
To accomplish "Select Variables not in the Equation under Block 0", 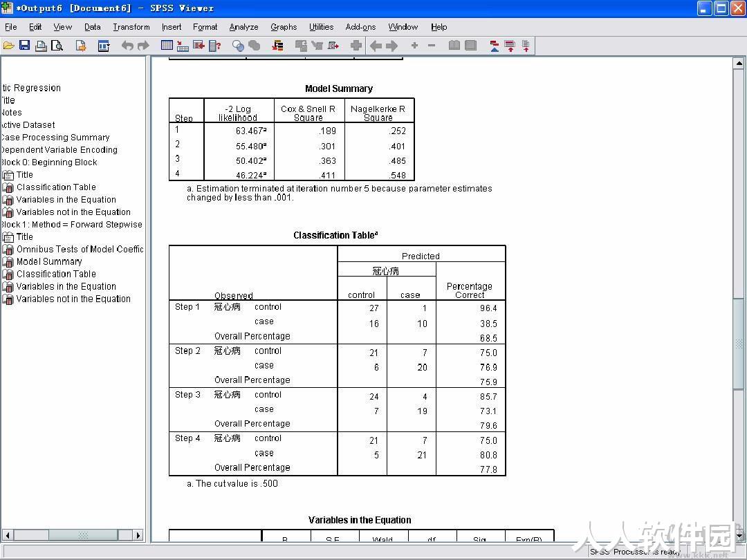I will click(x=73, y=212).
